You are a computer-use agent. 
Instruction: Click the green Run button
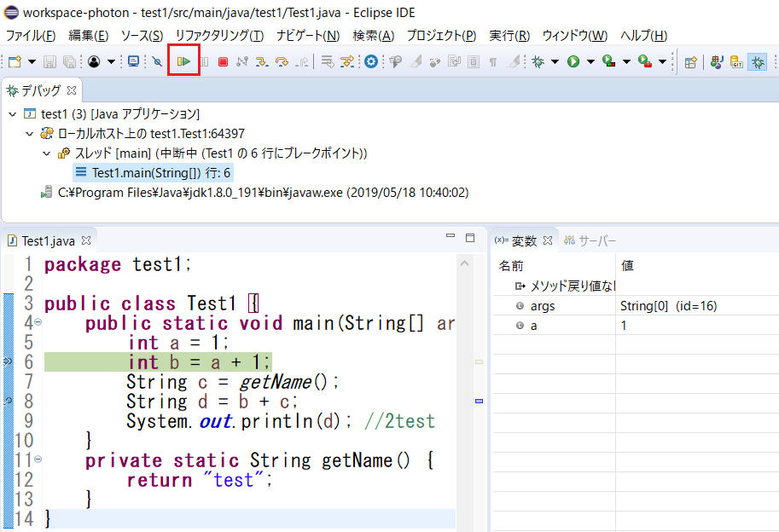click(573, 61)
